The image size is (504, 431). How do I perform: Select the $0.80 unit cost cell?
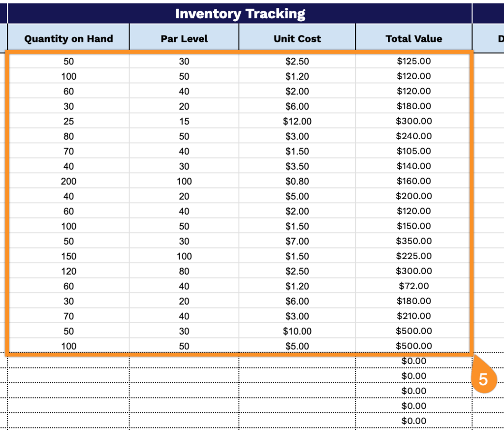point(297,182)
